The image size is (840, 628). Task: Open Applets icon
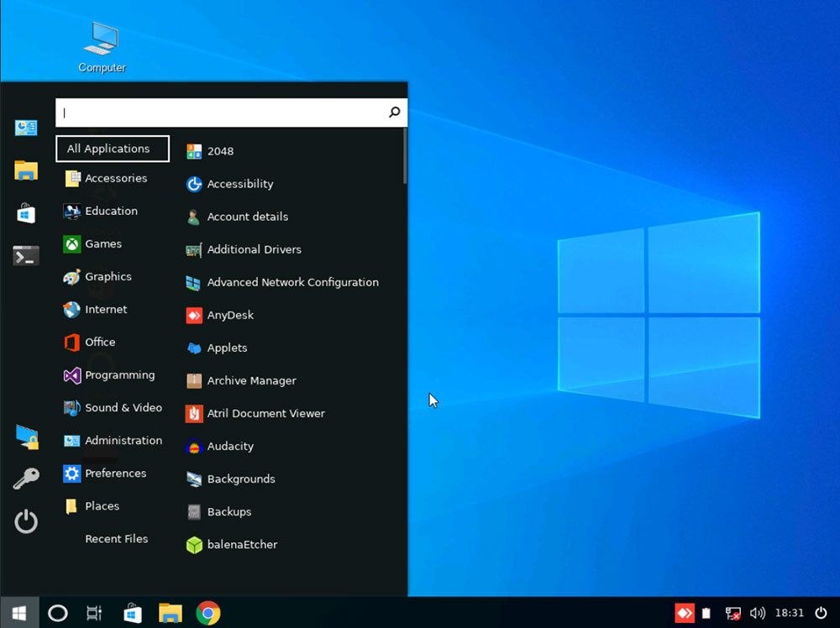pyautogui.click(x=194, y=348)
